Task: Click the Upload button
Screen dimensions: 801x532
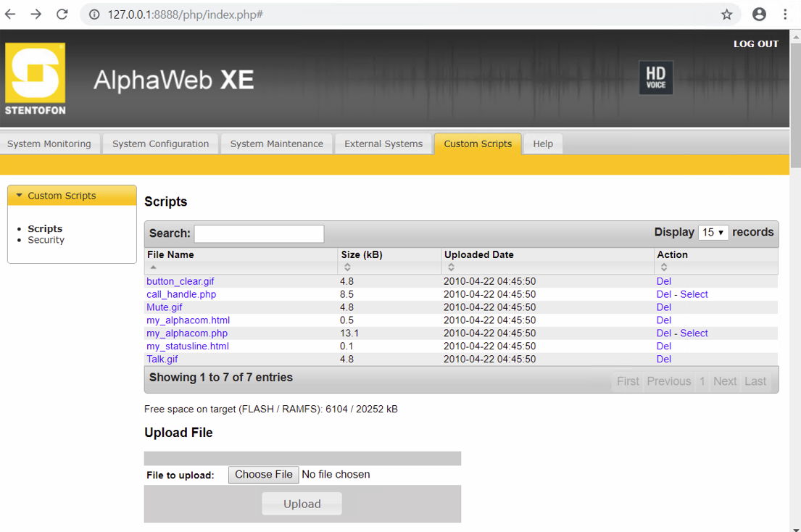Action: (x=302, y=504)
